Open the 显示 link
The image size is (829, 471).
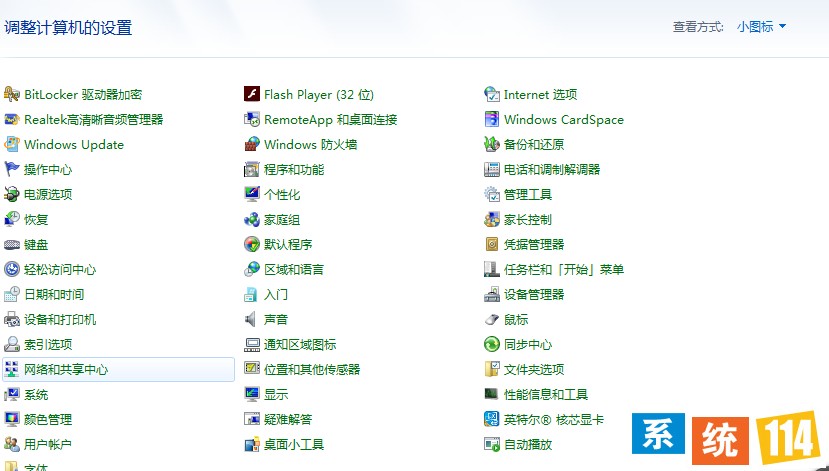click(x=276, y=394)
